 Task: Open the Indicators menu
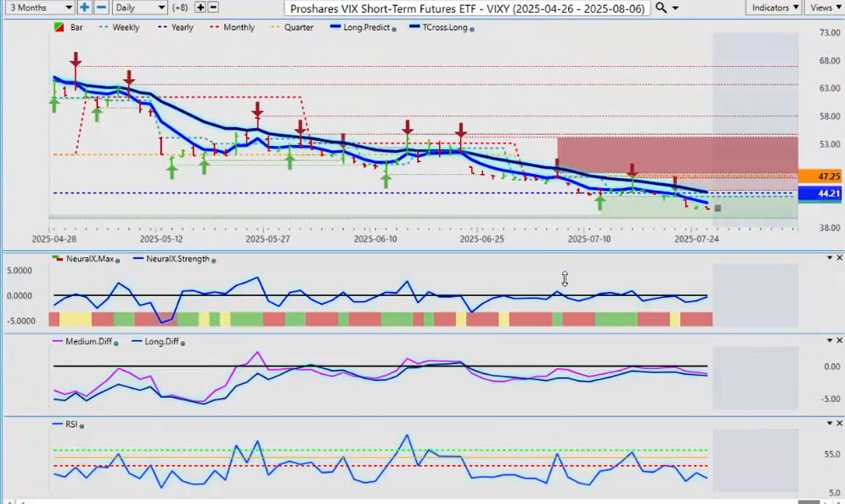point(773,8)
